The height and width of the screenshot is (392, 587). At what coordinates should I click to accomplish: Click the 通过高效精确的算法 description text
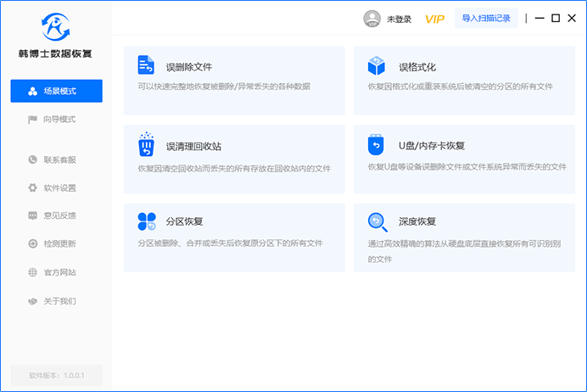click(x=464, y=251)
